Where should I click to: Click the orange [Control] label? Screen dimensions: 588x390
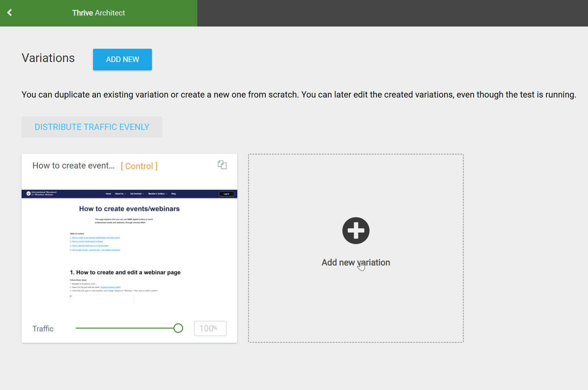(x=139, y=166)
